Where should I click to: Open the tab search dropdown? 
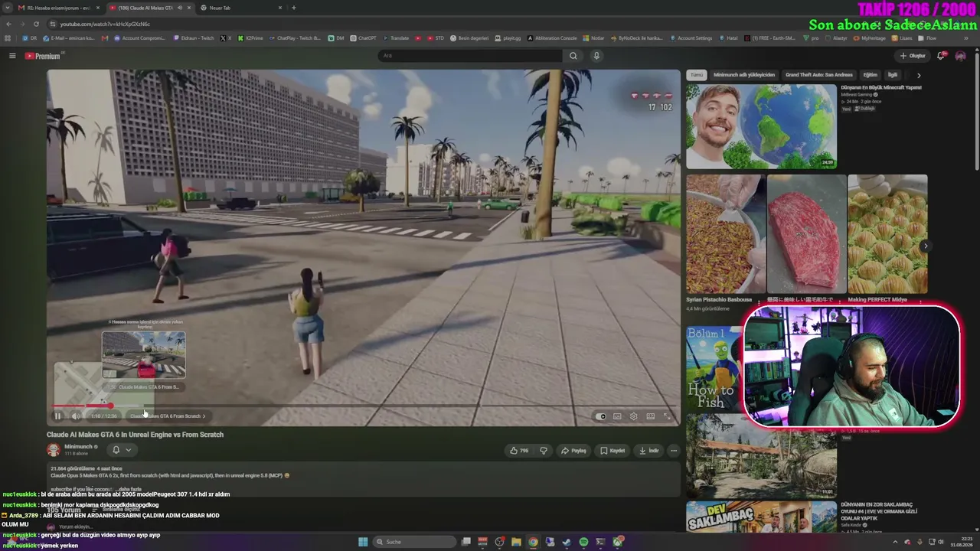click(x=6, y=8)
